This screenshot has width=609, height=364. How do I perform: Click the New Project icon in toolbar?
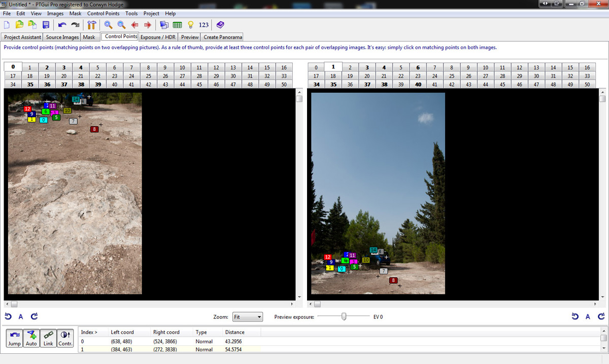[7, 25]
